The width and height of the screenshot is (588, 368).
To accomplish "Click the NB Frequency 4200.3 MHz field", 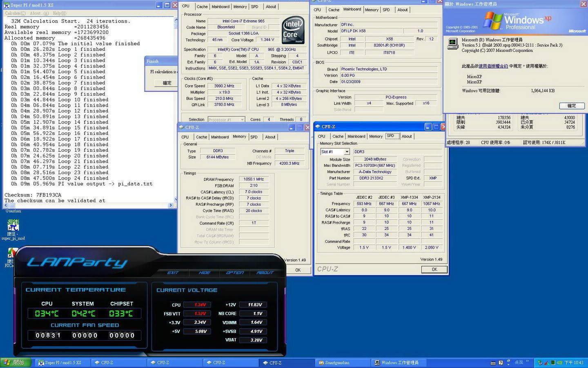I will pos(289,163).
